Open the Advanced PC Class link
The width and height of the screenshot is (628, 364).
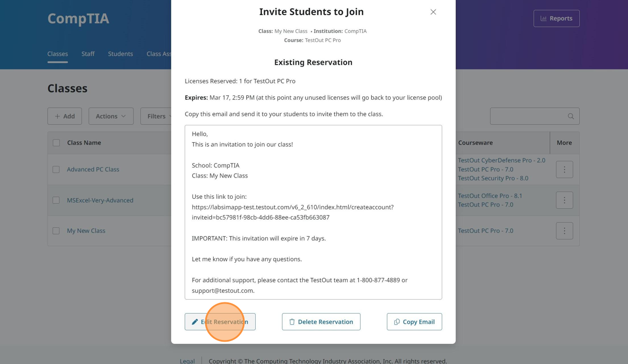pos(93,169)
